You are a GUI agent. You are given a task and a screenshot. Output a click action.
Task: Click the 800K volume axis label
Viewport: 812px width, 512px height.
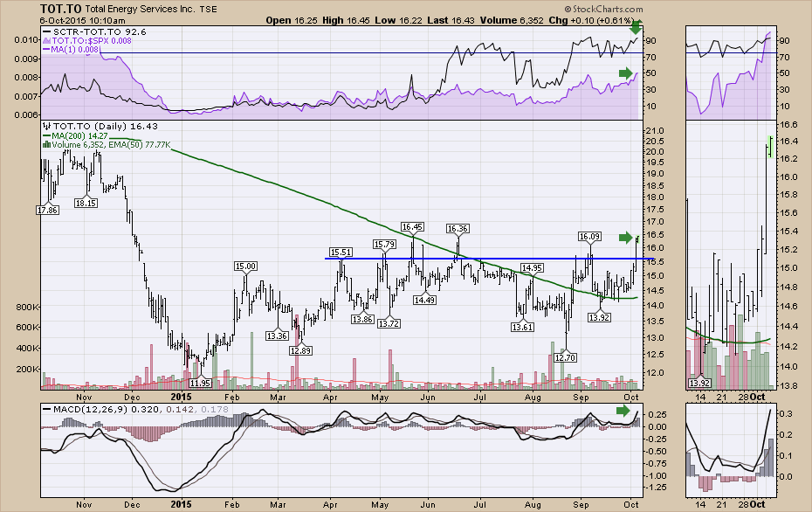[27, 307]
